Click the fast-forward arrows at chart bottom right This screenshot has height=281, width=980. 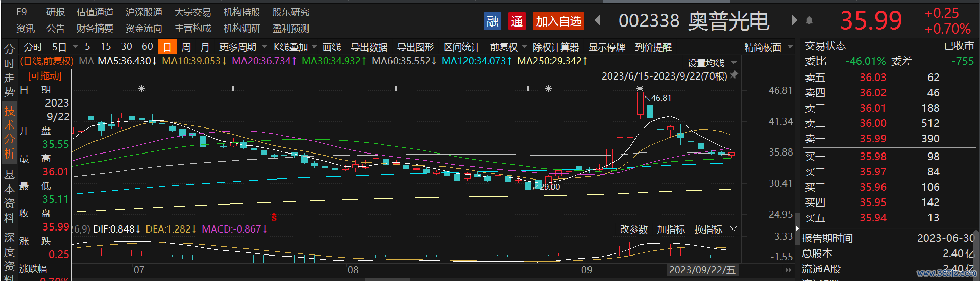click(x=788, y=270)
